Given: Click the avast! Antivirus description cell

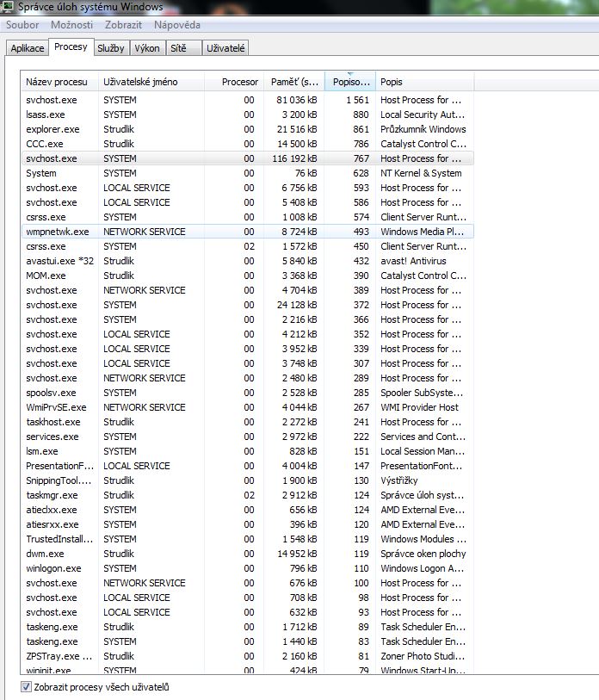Looking at the screenshot, I should pos(413,261).
